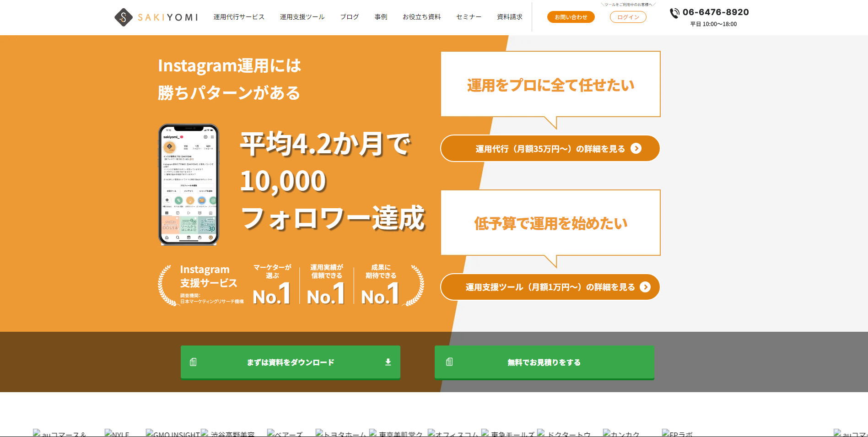Open お役立ち資料 in navigation

click(x=421, y=17)
